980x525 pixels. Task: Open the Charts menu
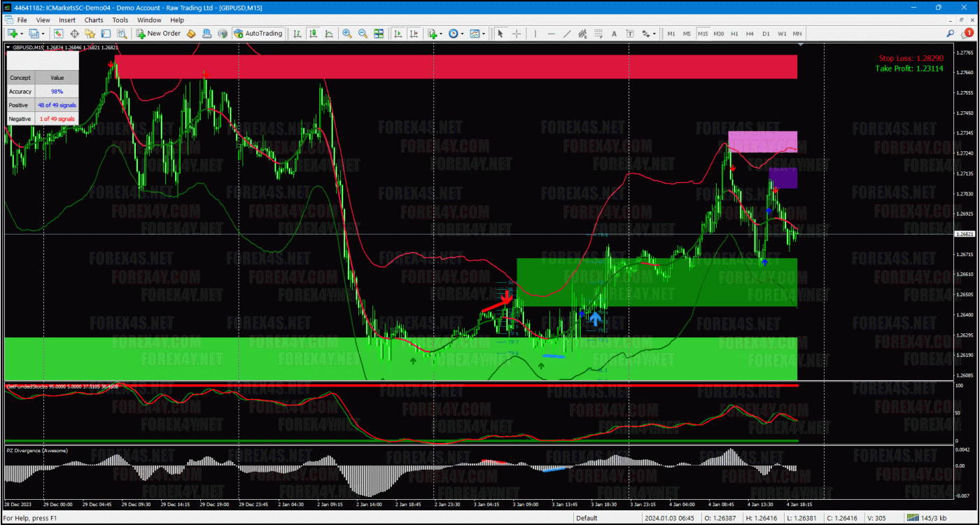point(93,20)
